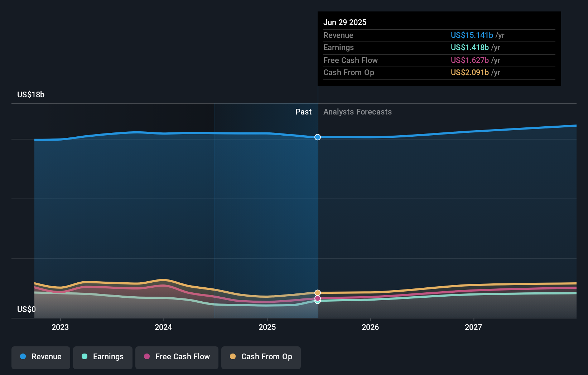Image resolution: width=588 pixels, height=375 pixels.
Task: Toggle the Free Cash Flow series
Action: (x=177, y=357)
